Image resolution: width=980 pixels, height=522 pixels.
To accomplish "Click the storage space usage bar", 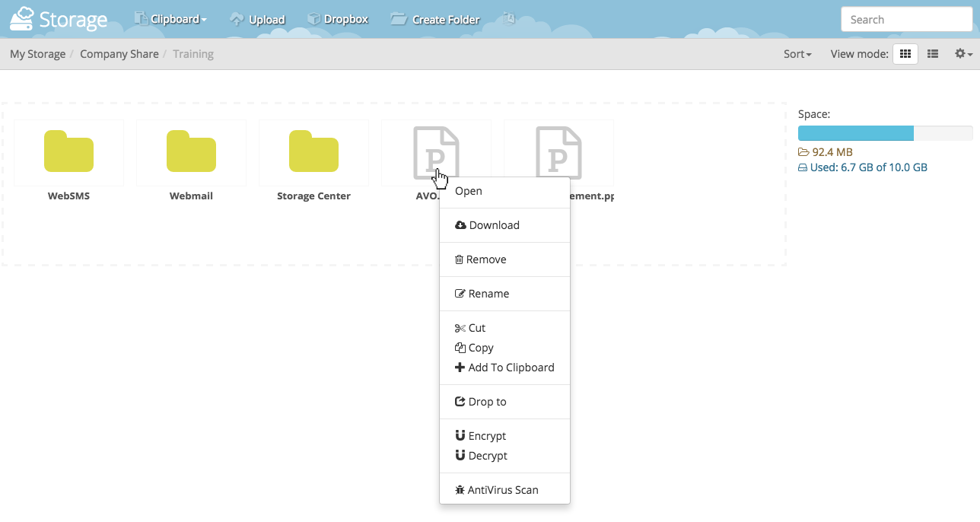I will point(885,133).
